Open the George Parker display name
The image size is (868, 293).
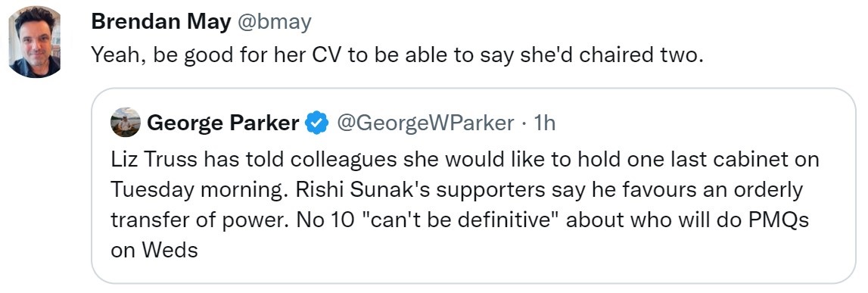coord(223,123)
